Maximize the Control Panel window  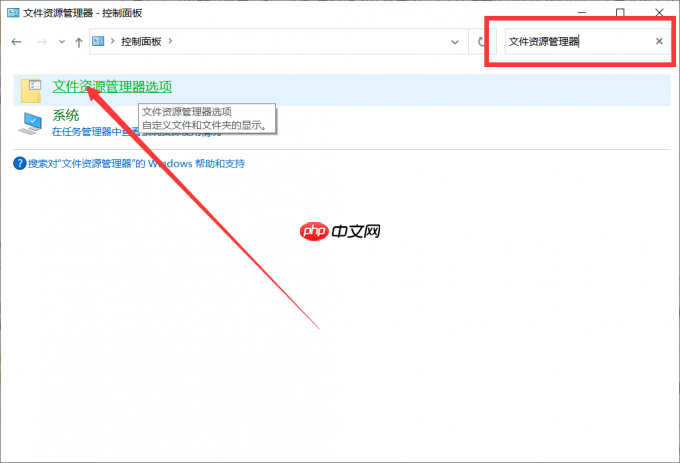(621, 13)
